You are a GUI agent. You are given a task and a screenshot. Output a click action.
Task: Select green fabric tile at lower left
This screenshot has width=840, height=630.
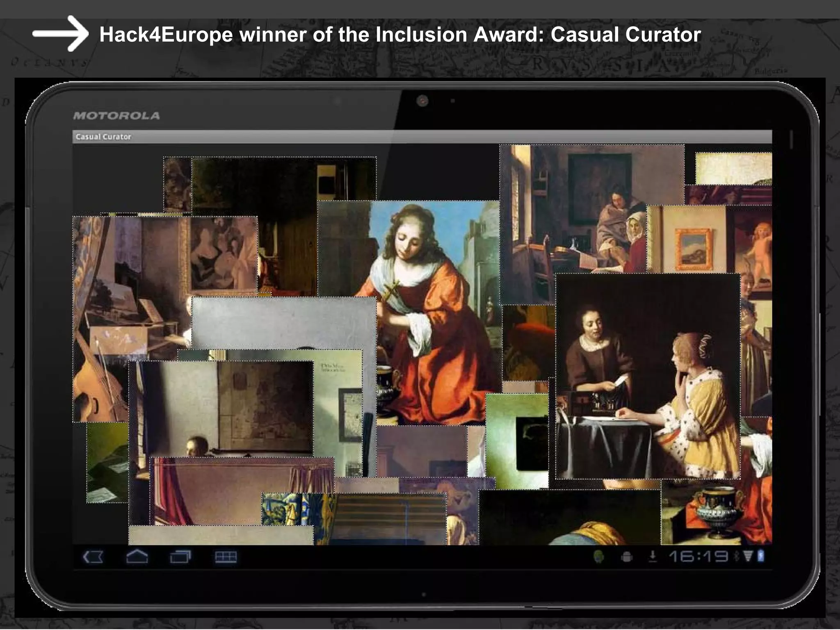(x=107, y=463)
